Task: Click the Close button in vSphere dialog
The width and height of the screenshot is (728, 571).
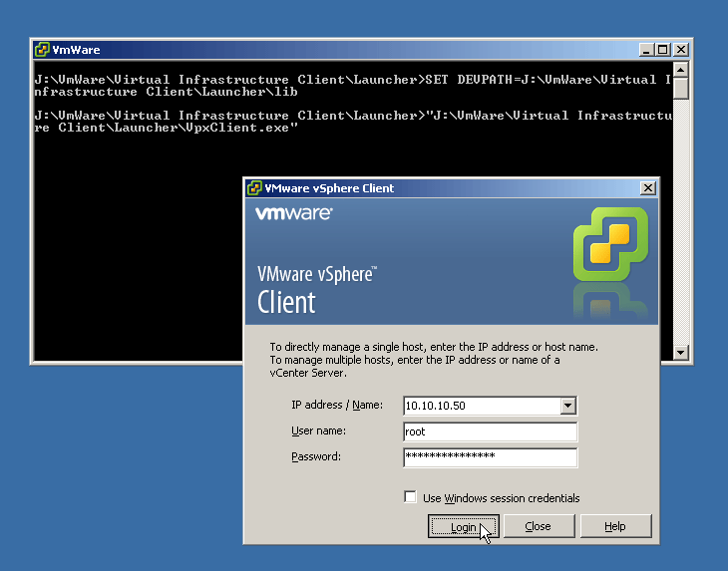Action: coord(539,526)
